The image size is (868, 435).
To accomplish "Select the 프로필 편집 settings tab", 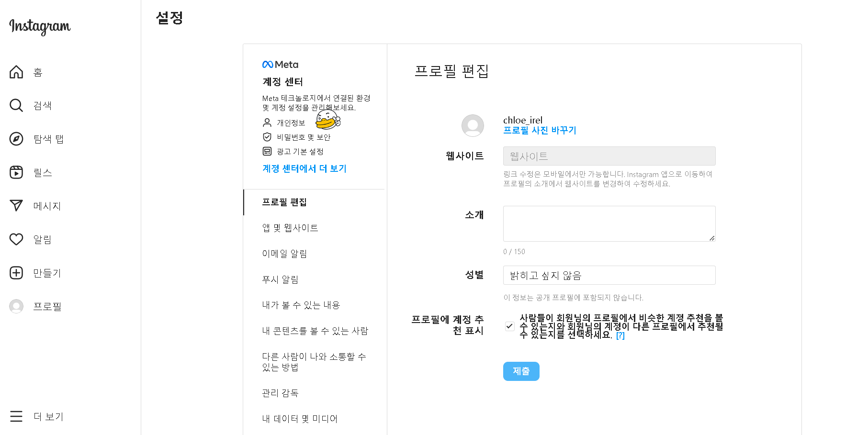I will 314,202.
